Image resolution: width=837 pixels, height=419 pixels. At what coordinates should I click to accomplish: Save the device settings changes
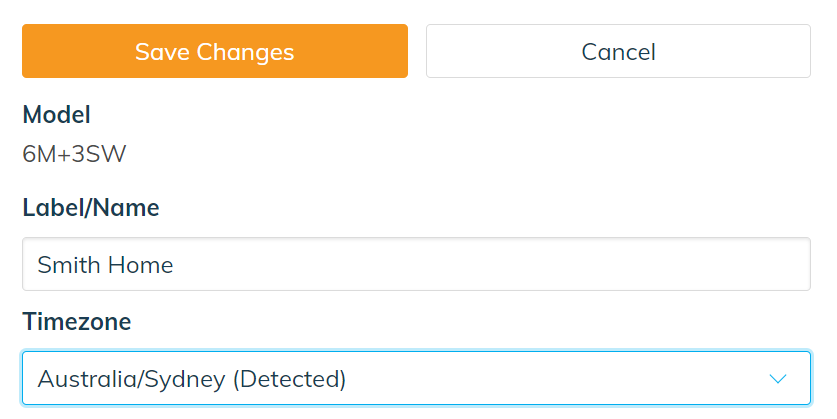(x=215, y=51)
